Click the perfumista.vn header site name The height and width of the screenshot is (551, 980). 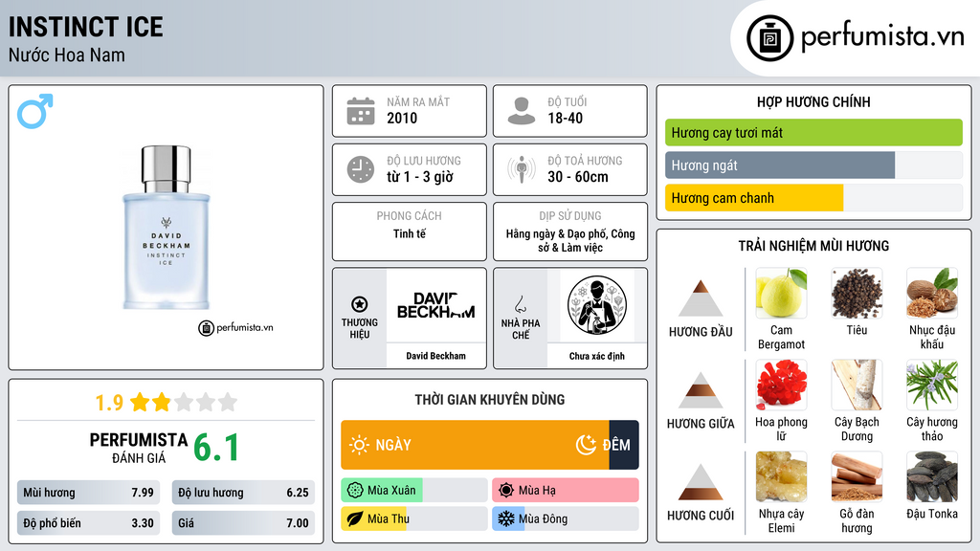882,36
